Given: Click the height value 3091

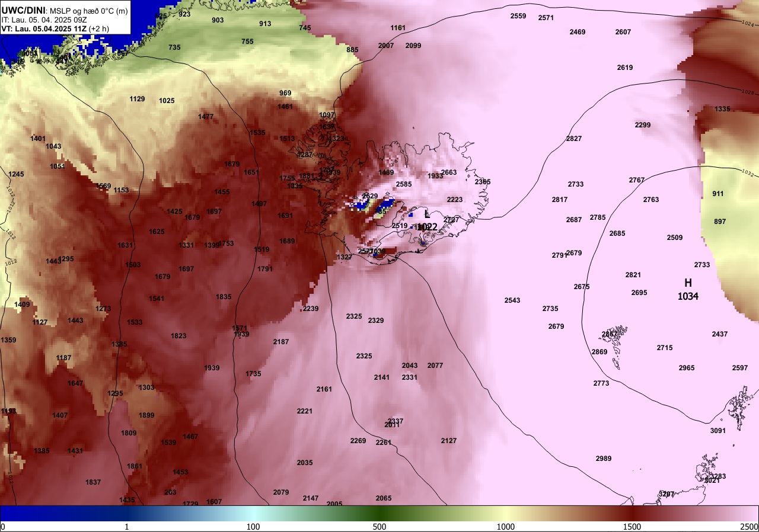Looking at the screenshot, I should tap(718, 431).
